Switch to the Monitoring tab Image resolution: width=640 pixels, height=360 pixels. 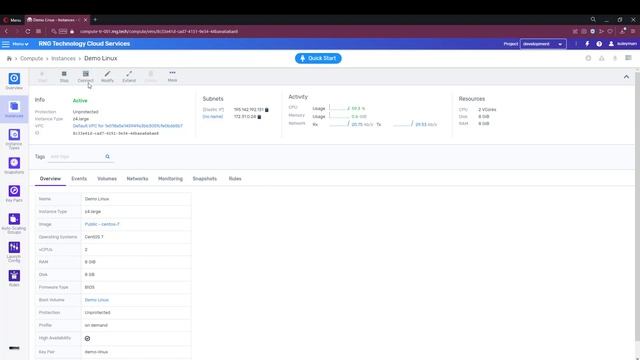click(x=170, y=179)
